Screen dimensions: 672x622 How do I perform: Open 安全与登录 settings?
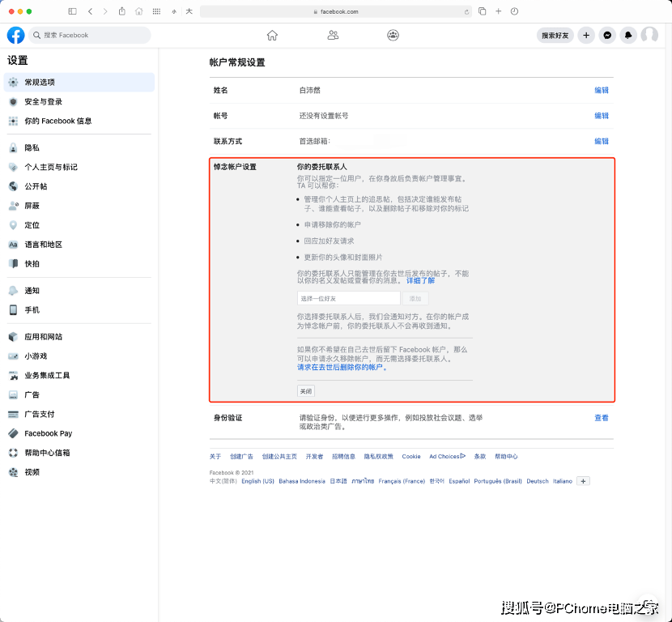[x=79, y=101]
